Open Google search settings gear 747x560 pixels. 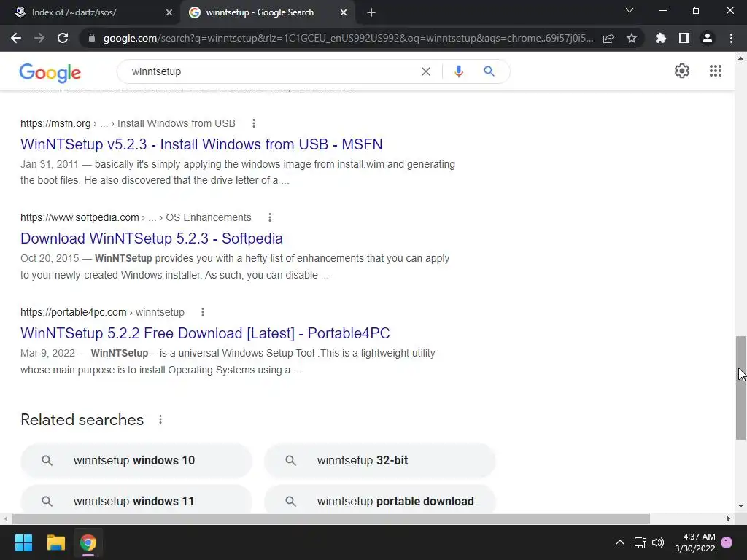[x=682, y=71]
